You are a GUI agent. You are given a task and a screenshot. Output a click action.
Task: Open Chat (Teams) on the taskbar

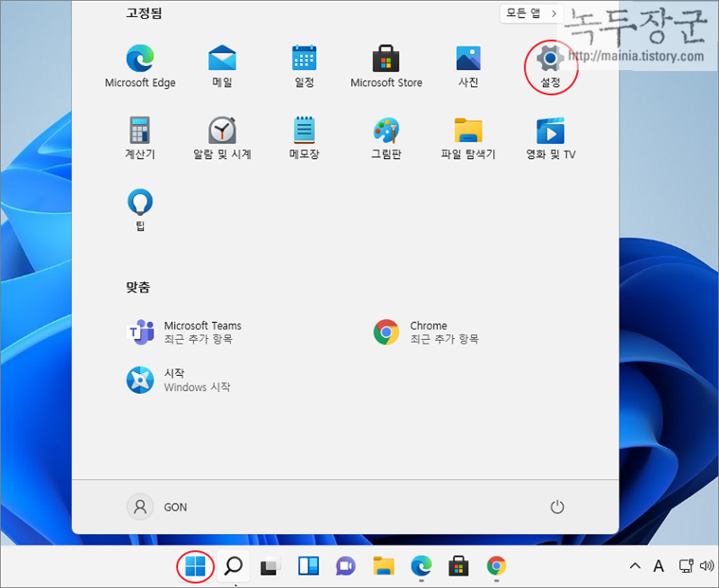[x=346, y=566]
